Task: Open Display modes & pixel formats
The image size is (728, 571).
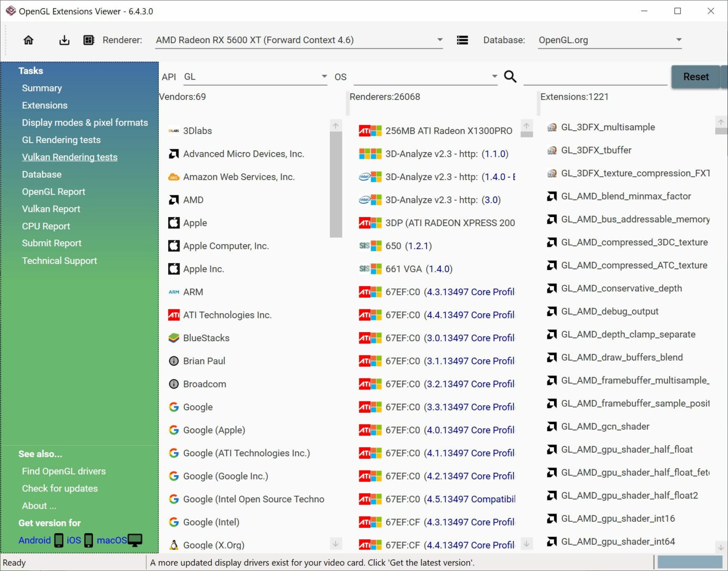Action: (85, 123)
